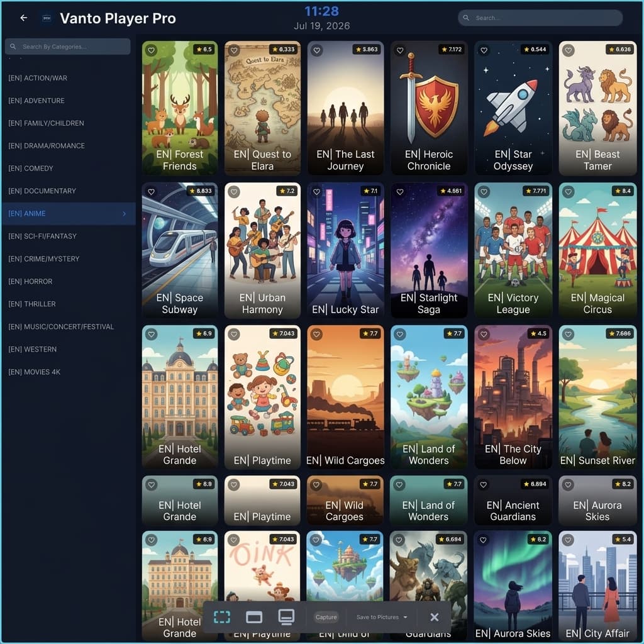
Task: Open the ACTION/WAR category
Action: (x=69, y=78)
